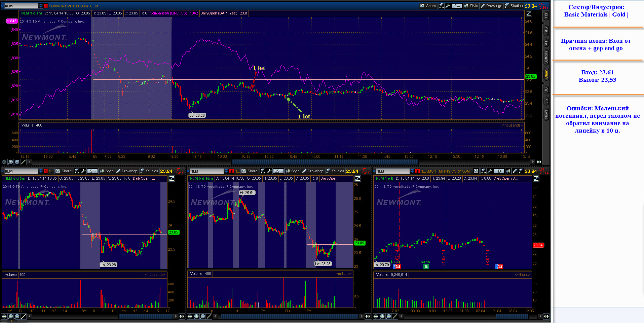Open Studies menu in the 15m chart
Viewport: 644px width, 323px height.
point(335,171)
